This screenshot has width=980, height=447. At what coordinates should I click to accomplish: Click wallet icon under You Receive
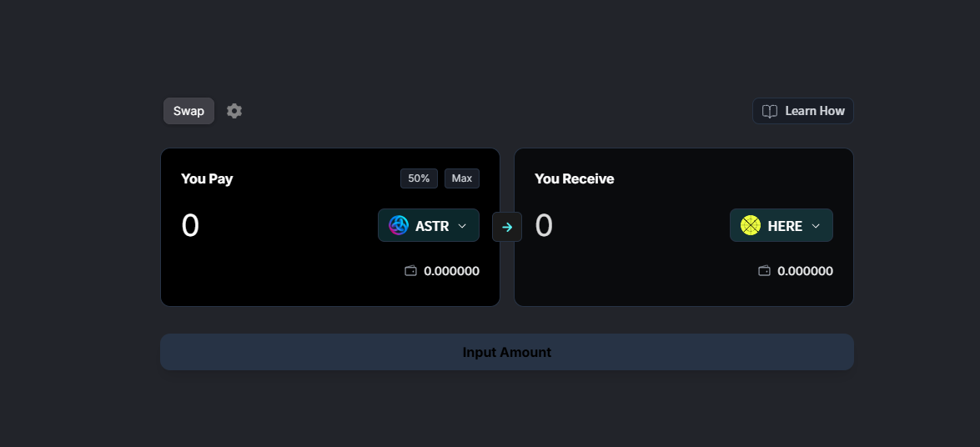tap(764, 271)
